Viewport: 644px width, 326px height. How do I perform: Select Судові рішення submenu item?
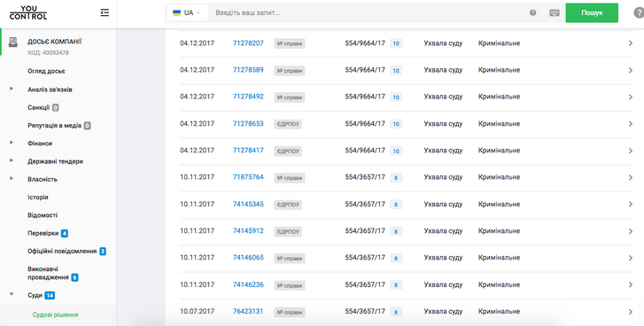(x=56, y=314)
